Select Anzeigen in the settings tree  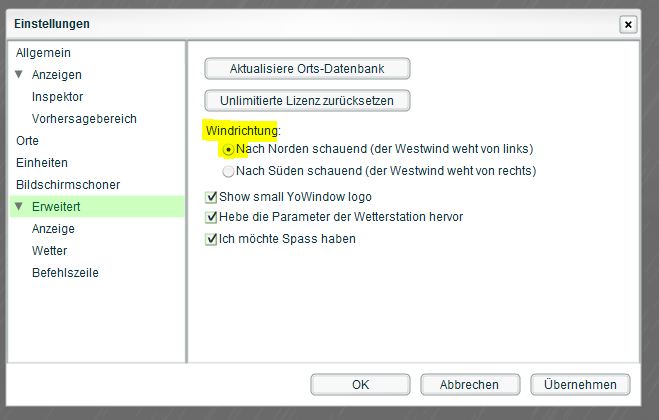57,75
